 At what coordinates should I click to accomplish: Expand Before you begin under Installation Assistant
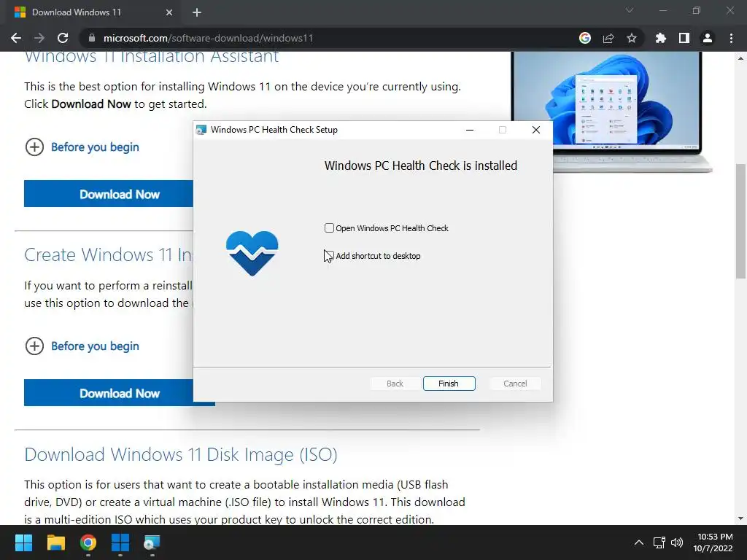pyautogui.click(x=82, y=147)
